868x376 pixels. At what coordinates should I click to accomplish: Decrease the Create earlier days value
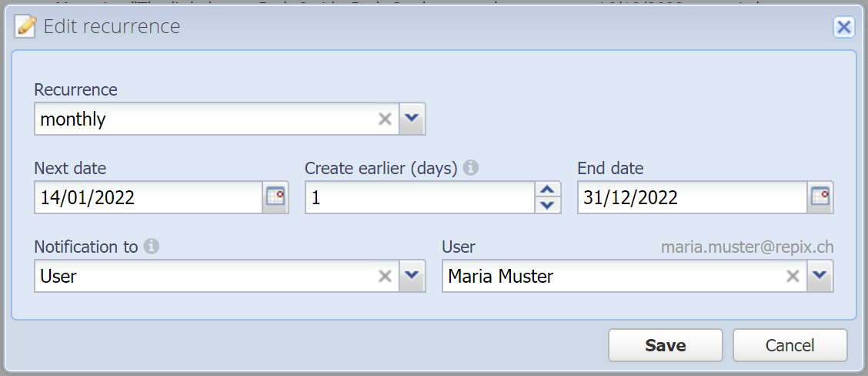547,206
